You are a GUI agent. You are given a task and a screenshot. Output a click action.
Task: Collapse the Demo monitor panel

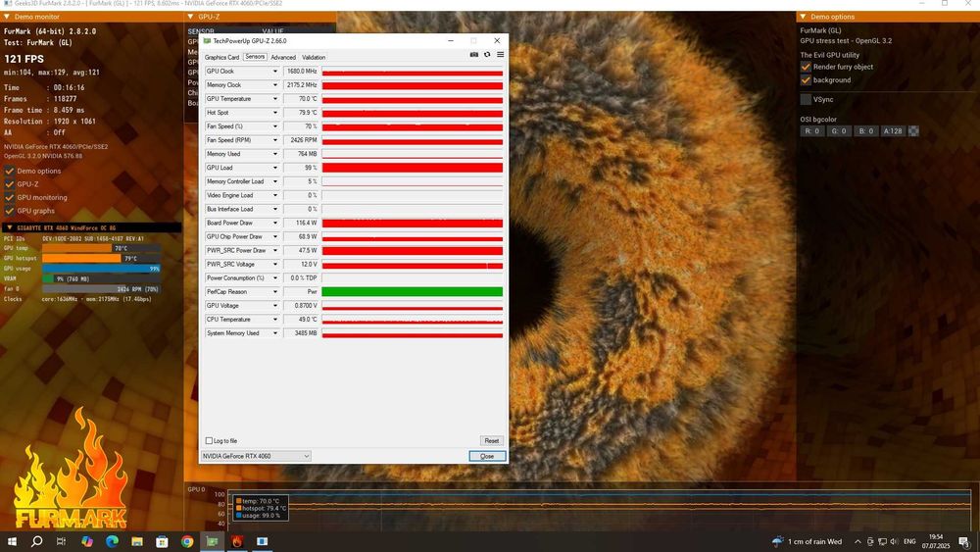pos(7,17)
